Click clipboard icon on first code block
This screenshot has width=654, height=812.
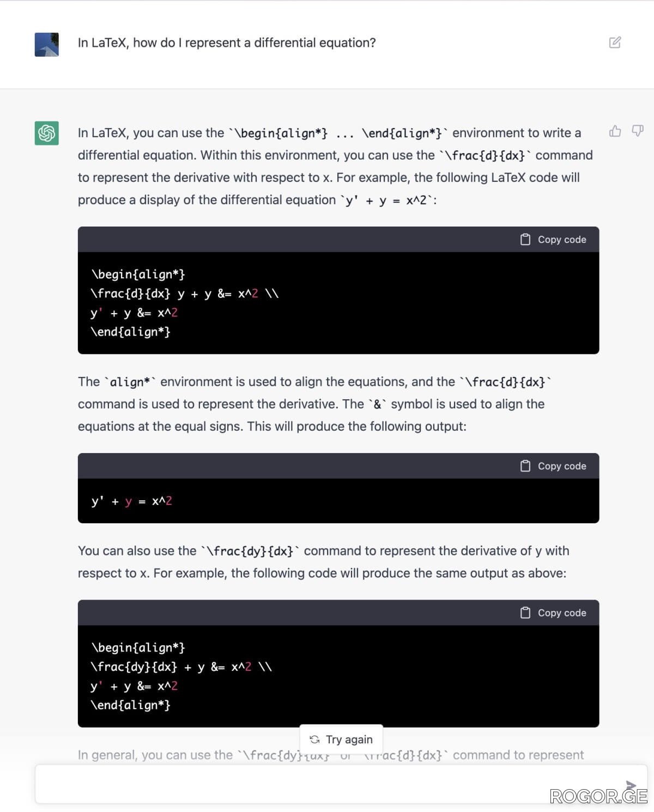coord(525,240)
